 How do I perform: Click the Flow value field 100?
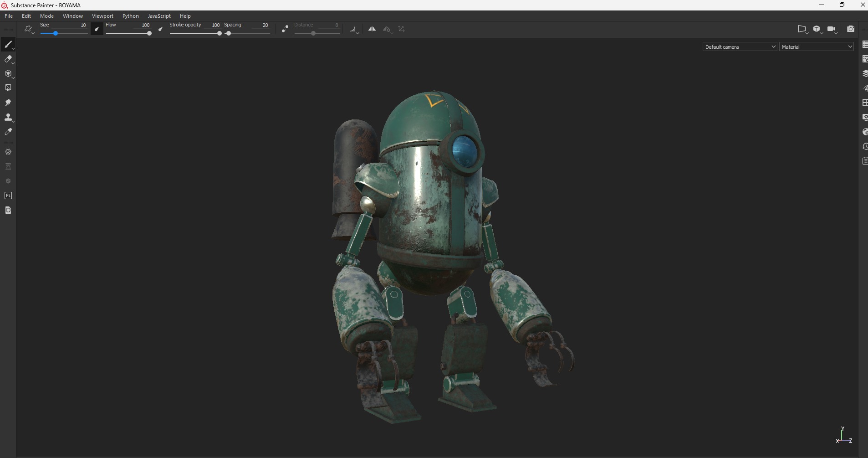pos(145,25)
